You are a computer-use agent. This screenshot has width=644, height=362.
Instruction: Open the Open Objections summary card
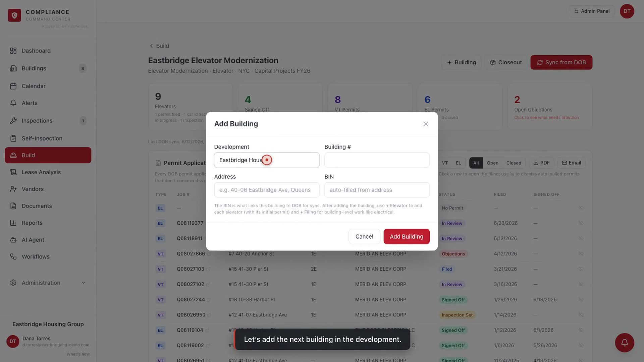click(x=550, y=107)
